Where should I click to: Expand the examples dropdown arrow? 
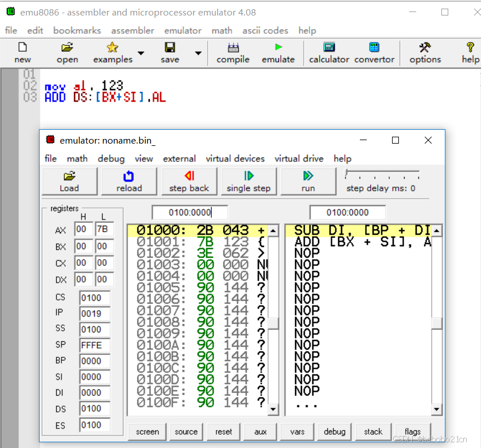point(141,53)
